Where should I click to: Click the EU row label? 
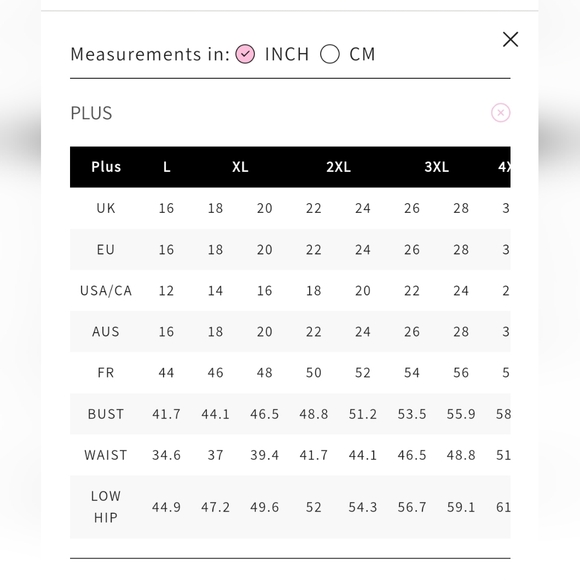pyautogui.click(x=106, y=250)
